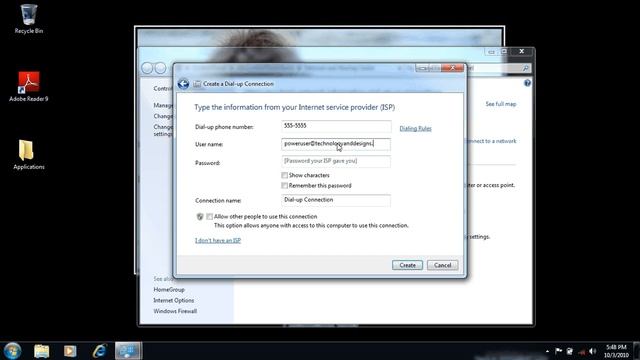
Task: Open Internet Options in the background window
Action: 173,300
